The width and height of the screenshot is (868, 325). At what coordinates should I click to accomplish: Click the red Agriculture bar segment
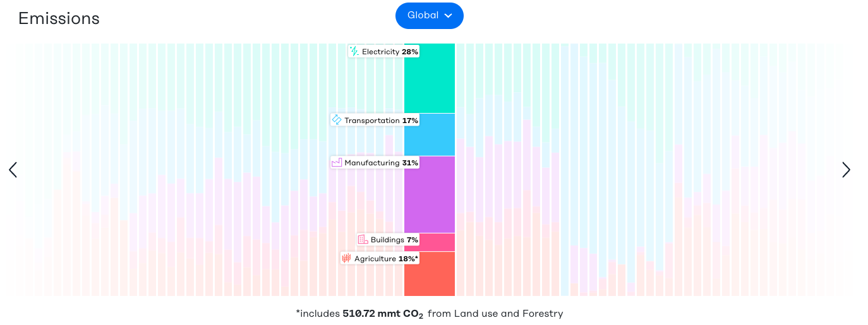coord(430,274)
